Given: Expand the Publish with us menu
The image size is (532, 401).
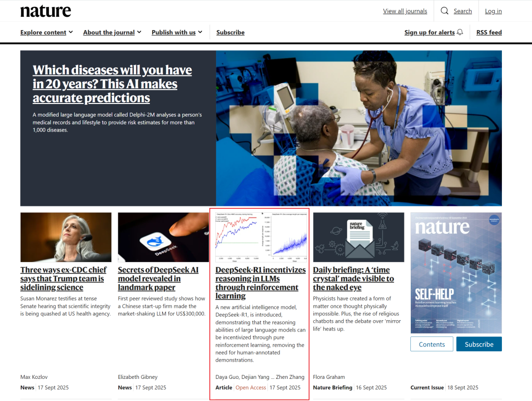Looking at the screenshot, I should 177,33.
